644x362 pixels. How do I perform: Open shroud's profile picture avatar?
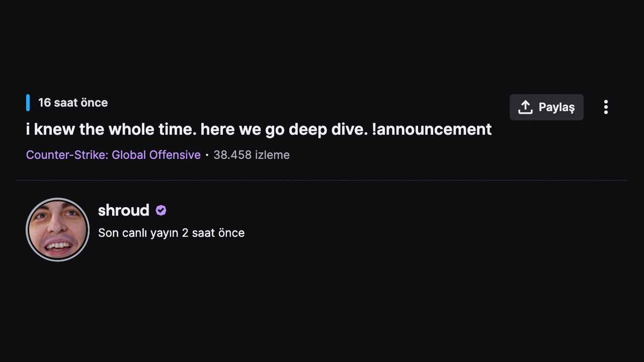[57, 230]
